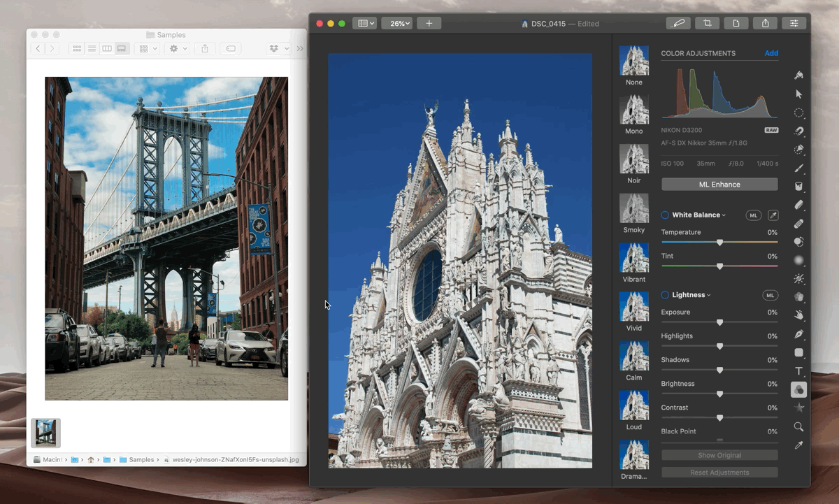Click the Add link in Color Adjustments
Viewport: 839px width, 504px height.
[771, 53]
